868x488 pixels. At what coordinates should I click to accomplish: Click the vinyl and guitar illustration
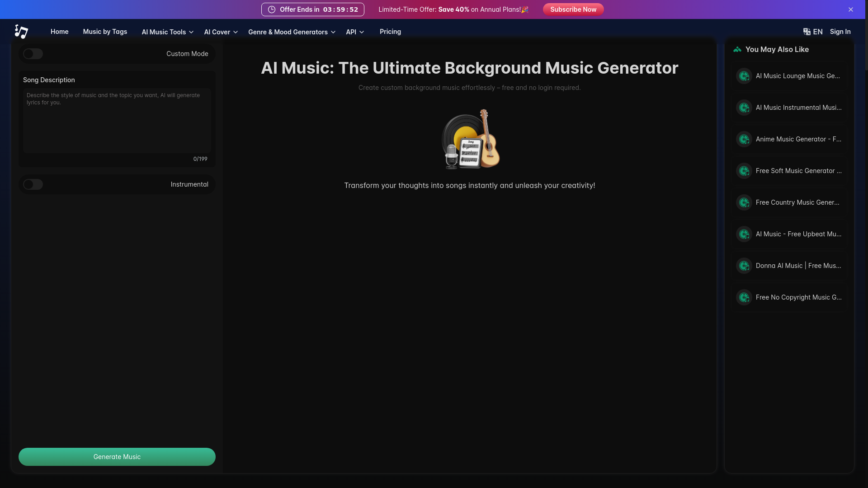coord(470,139)
